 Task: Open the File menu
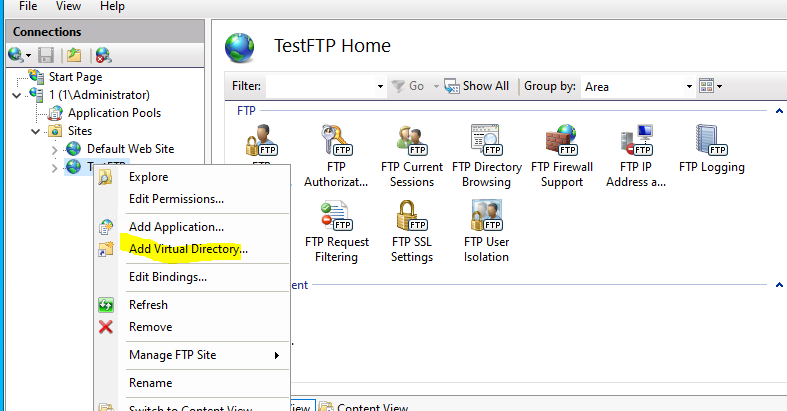[28, 7]
